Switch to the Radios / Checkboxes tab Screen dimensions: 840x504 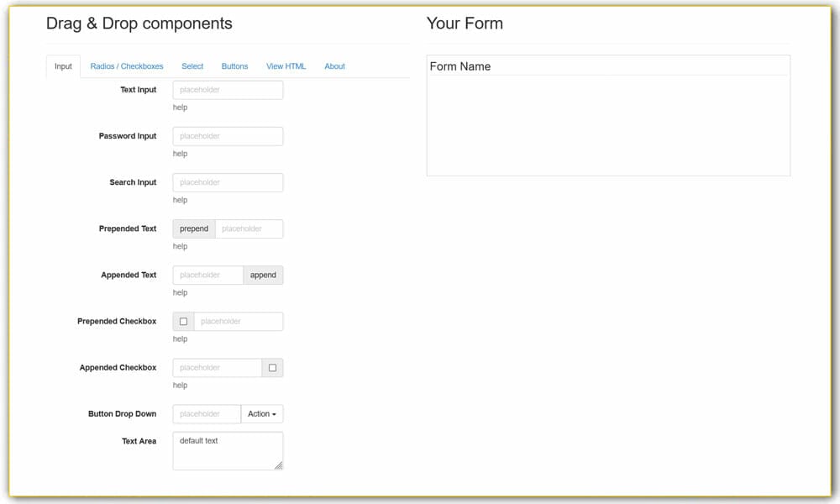click(127, 66)
